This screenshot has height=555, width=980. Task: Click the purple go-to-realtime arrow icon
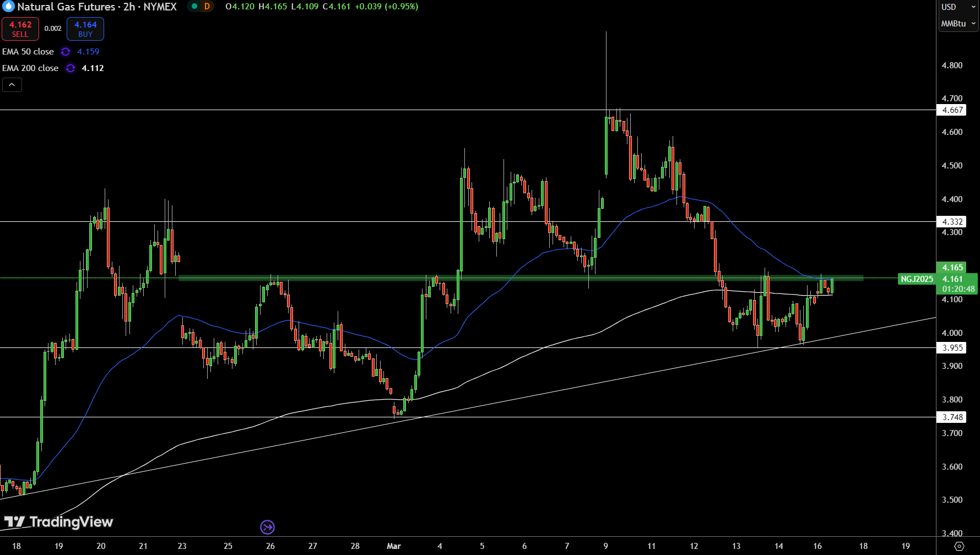coord(267,527)
